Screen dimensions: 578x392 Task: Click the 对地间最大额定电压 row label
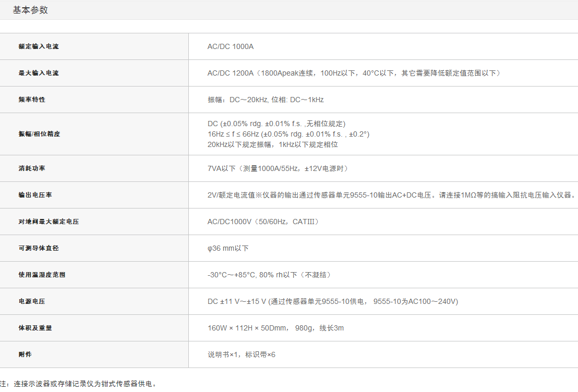[49, 222]
